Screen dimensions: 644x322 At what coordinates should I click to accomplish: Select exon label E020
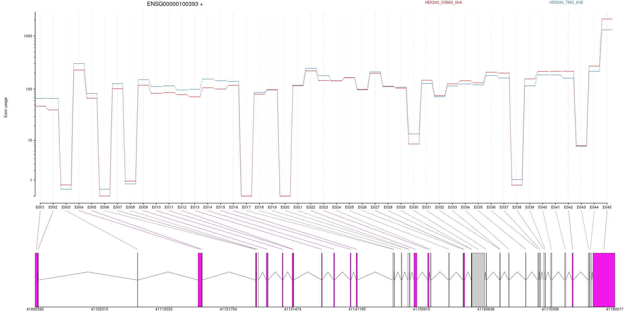tap(285, 207)
